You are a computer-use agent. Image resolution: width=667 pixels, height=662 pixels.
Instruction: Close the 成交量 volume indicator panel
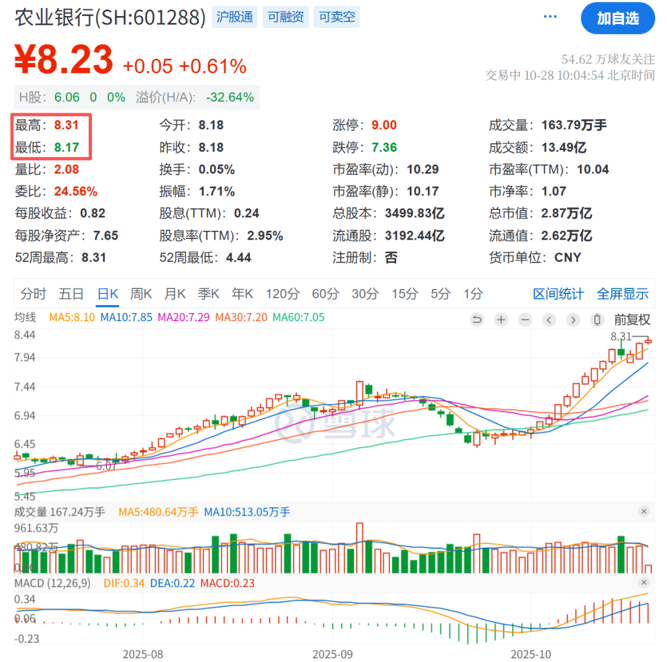pos(643,511)
